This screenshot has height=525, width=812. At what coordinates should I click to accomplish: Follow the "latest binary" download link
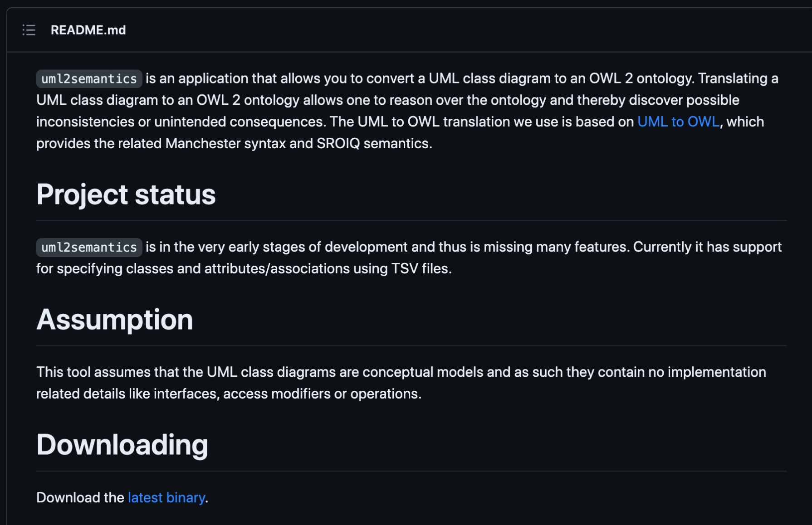coord(166,497)
